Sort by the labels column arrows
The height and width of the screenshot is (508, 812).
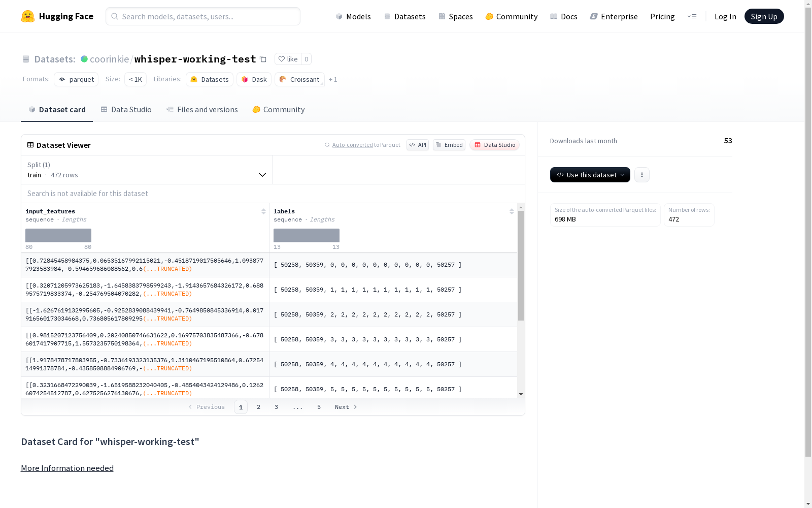pyautogui.click(x=512, y=211)
